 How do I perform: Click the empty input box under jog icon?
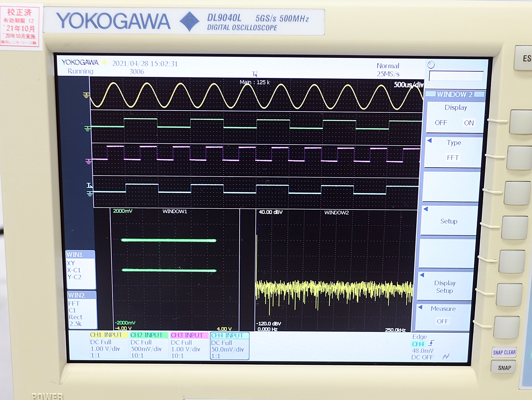456,76
